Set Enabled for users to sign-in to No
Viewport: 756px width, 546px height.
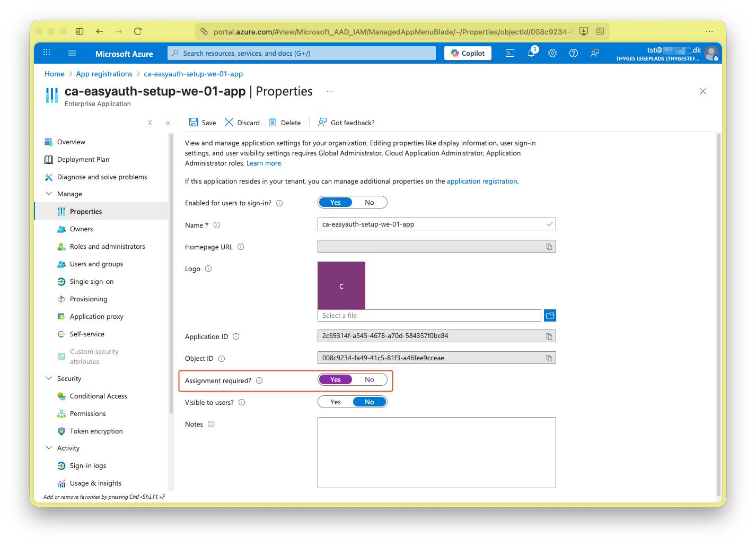(x=370, y=202)
